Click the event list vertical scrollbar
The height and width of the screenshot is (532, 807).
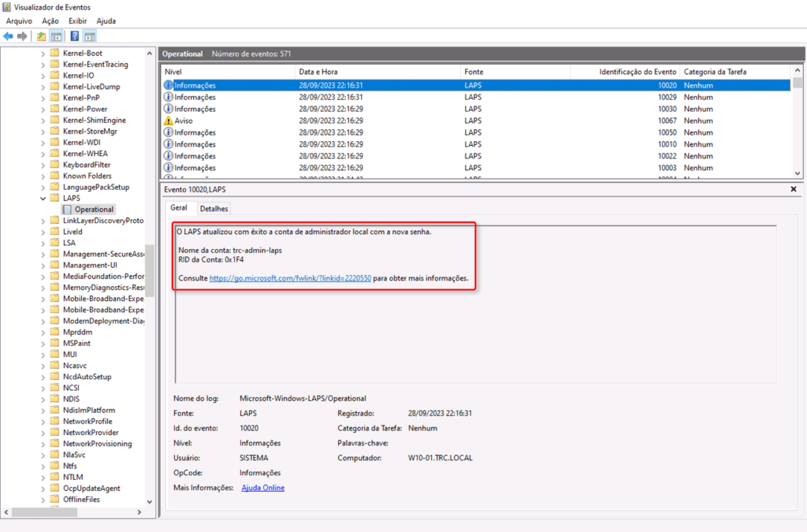point(798,126)
